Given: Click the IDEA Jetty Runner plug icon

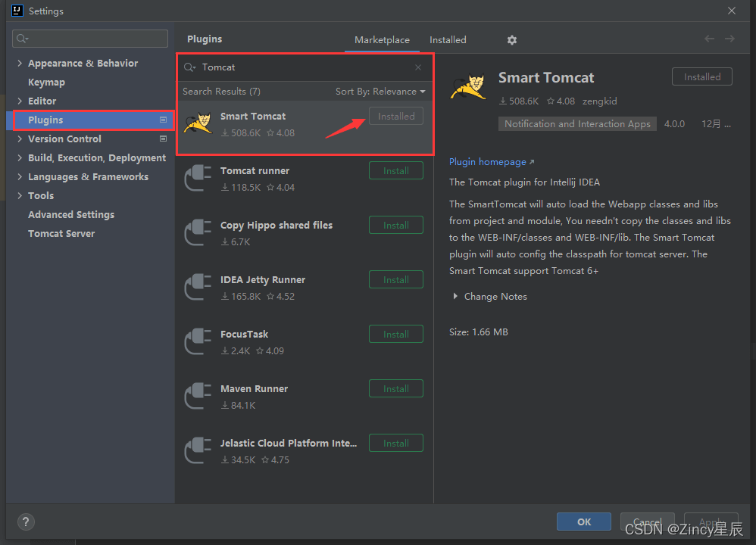Looking at the screenshot, I should tap(198, 287).
